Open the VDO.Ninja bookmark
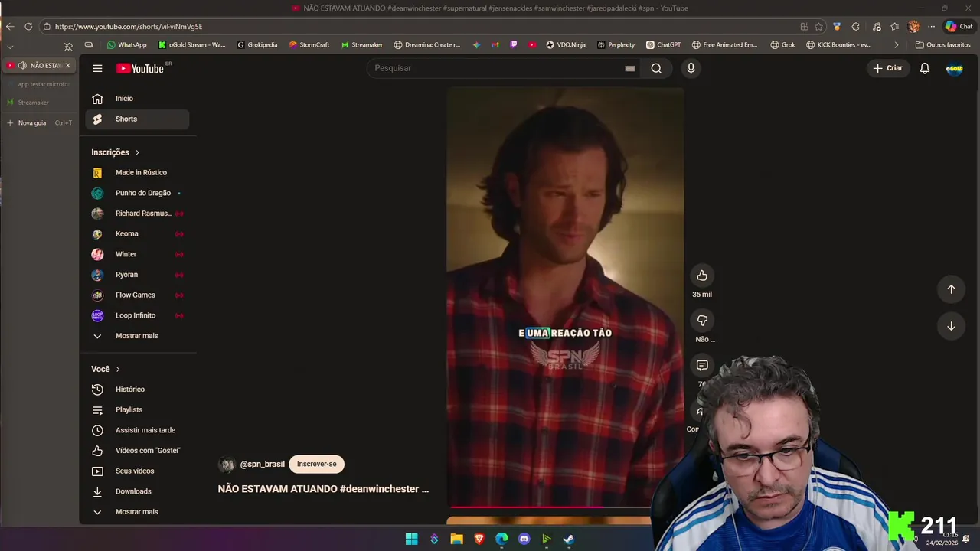The image size is (980, 551). coord(566,44)
